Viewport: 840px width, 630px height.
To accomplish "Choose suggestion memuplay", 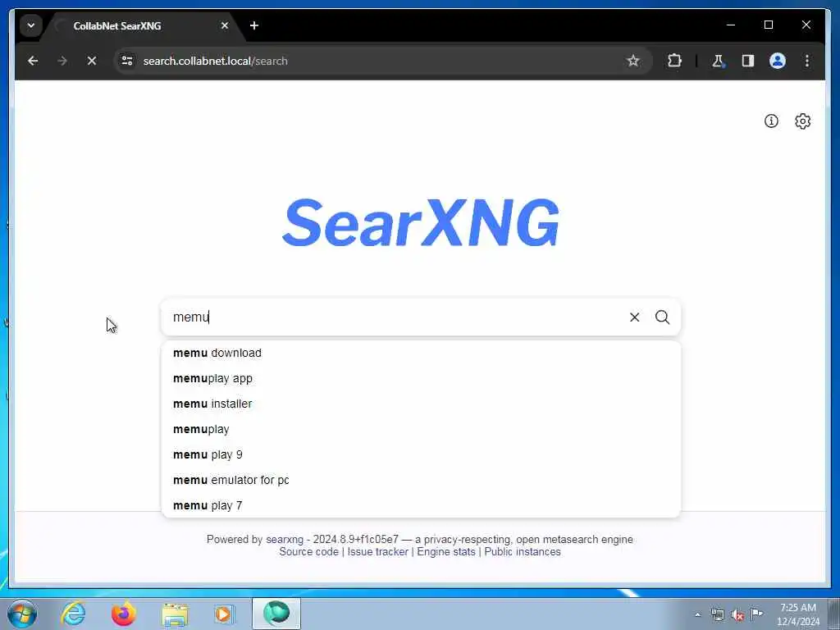I will pos(421,429).
